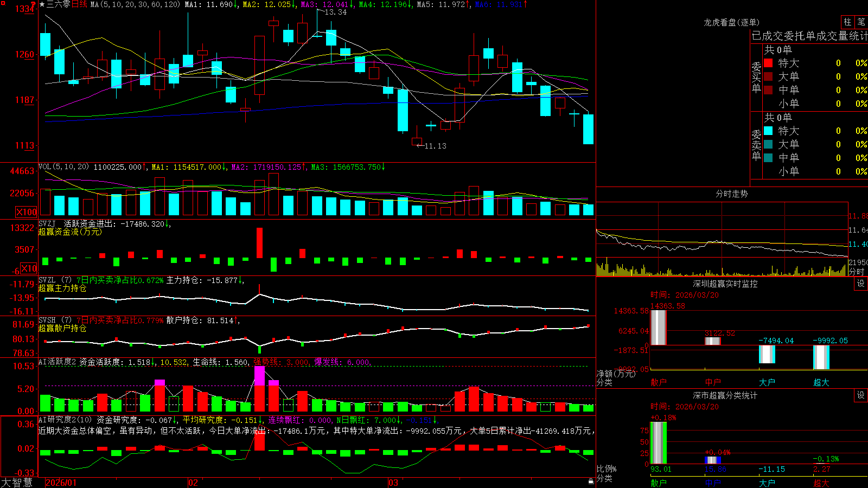Click the SVZJ indicator name

pyautogui.click(x=47, y=224)
